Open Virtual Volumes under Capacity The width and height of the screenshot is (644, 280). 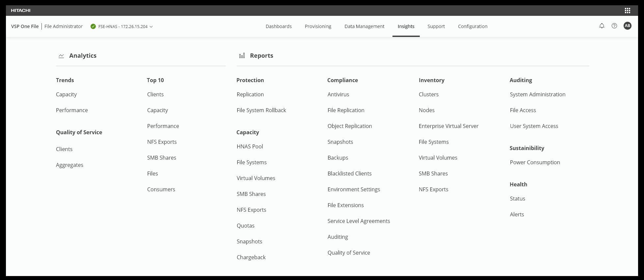tap(256, 178)
